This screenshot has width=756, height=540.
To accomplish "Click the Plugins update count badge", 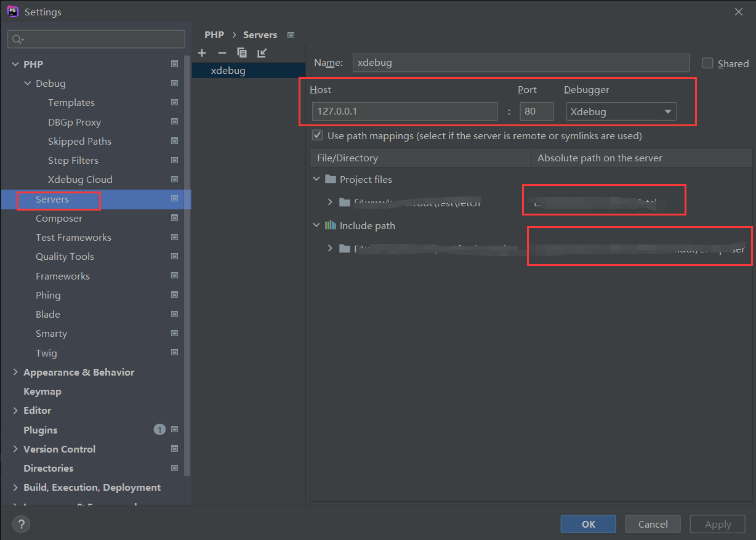I will coord(159,430).
